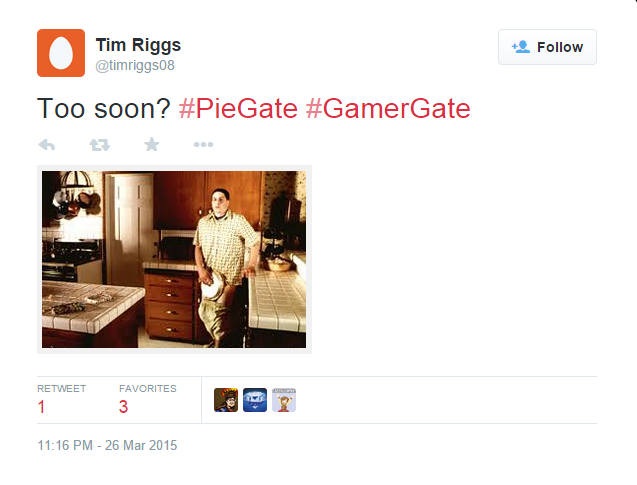Screen dimensions: 637x485
Task: Follow Tim Riggs
Action: point(547,47)
